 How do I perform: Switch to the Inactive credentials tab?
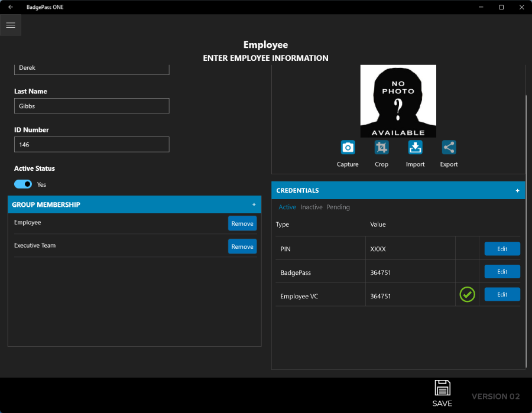click(x=312, y=207)
